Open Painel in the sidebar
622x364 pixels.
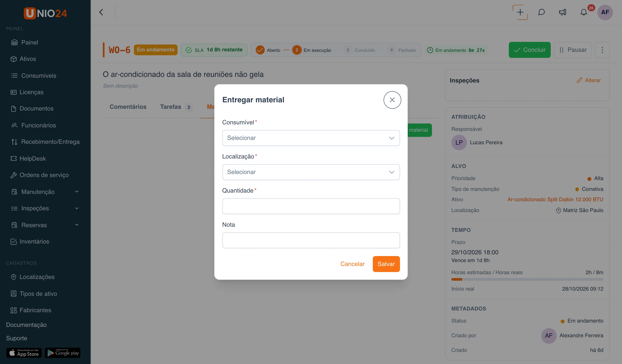(x=25, y=43)
